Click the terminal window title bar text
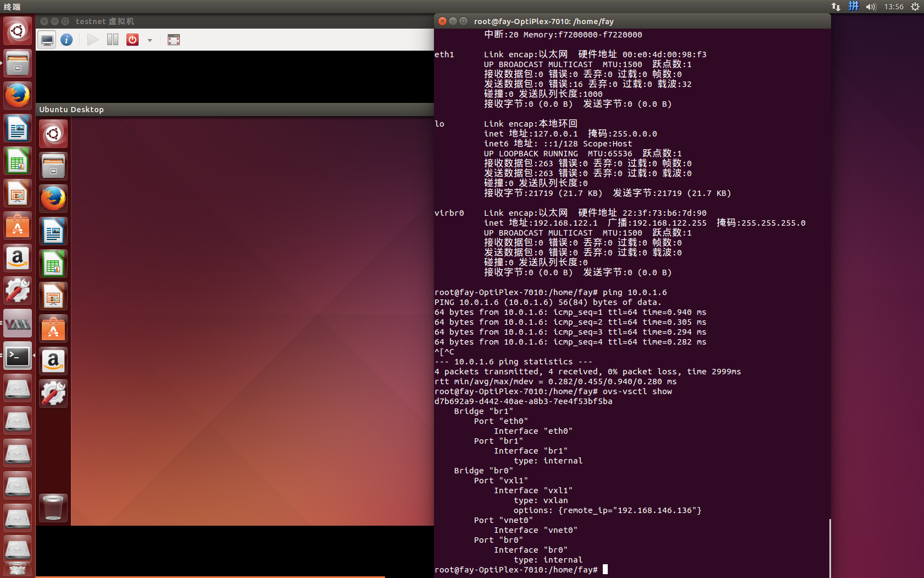 tap(544, 21)
